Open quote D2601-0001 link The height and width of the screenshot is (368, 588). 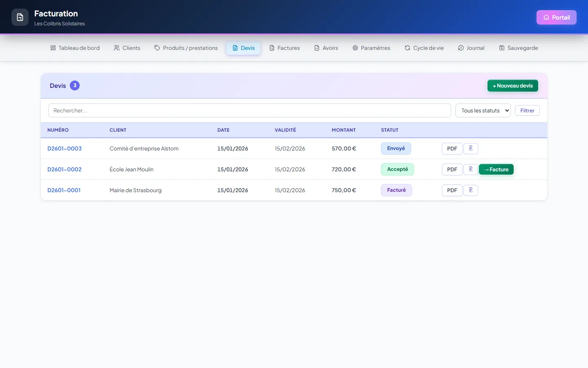tap(64, 190)
